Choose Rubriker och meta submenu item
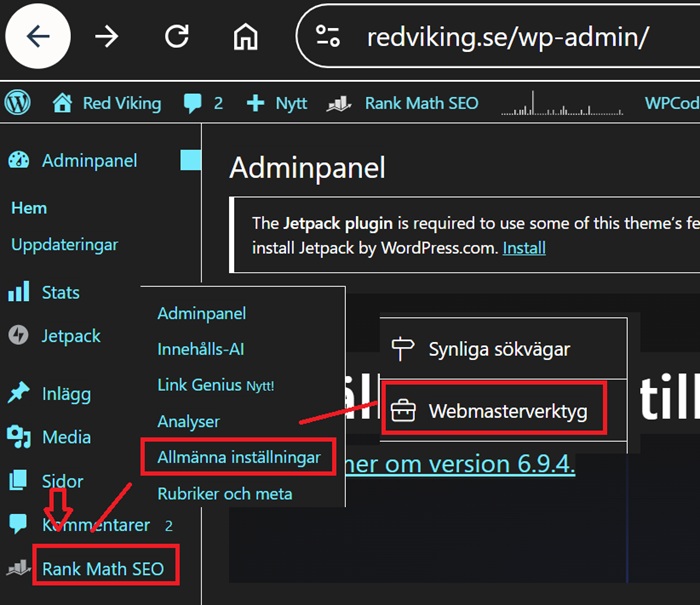700x605 pixels. click(x=224, y=493)
